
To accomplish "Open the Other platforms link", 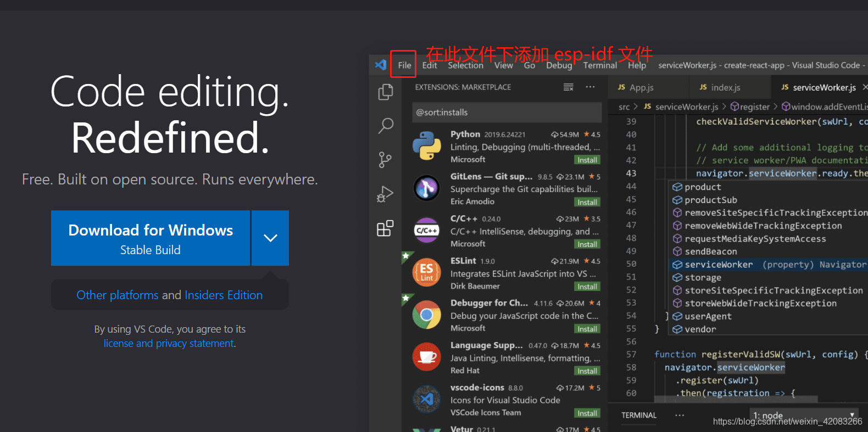I will click(118, 295).
